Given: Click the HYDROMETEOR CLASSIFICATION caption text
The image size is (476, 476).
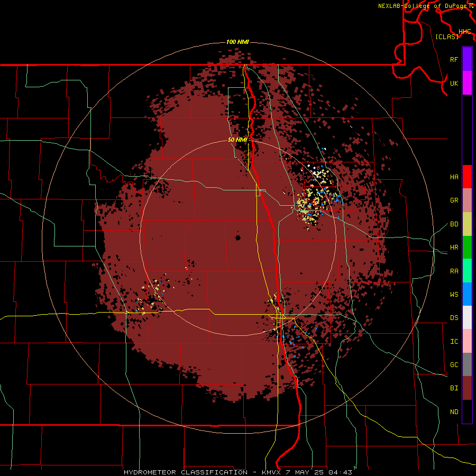Looking at the screenshot, I should [x=186, y=472].
